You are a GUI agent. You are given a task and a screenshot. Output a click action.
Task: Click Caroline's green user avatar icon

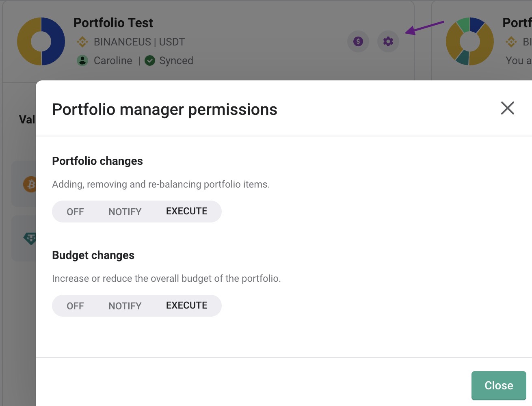tap(82, 60)
